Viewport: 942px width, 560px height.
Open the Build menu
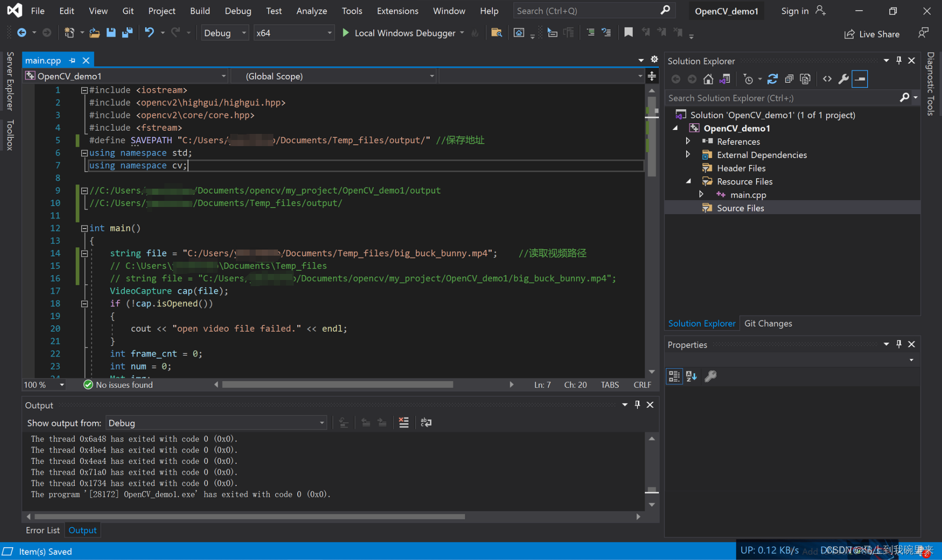click(200, 11)
